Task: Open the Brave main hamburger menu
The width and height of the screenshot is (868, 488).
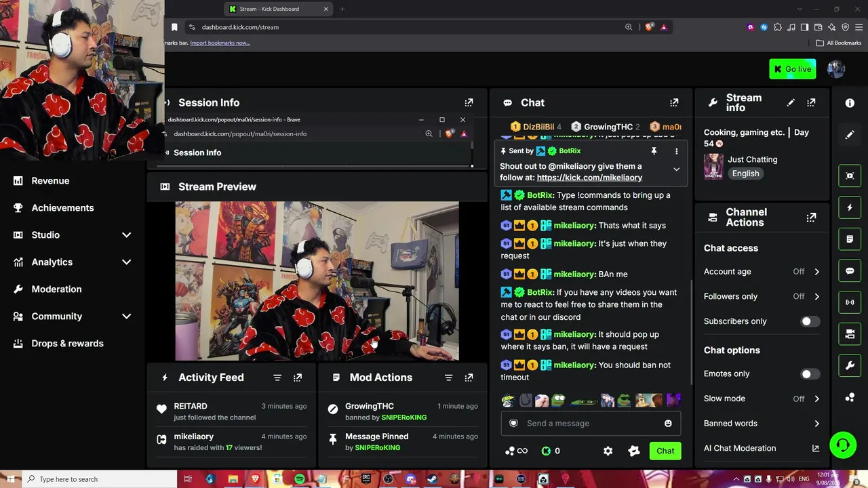Action: point(859,27)
